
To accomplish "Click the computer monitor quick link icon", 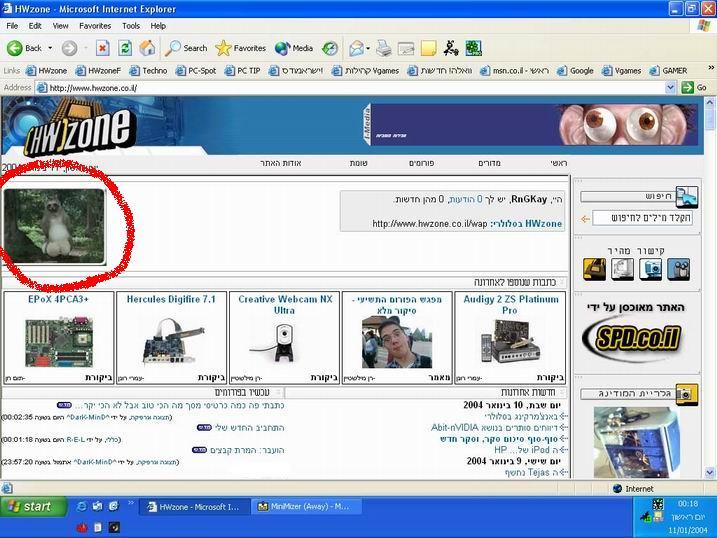I will coord(623,269).
